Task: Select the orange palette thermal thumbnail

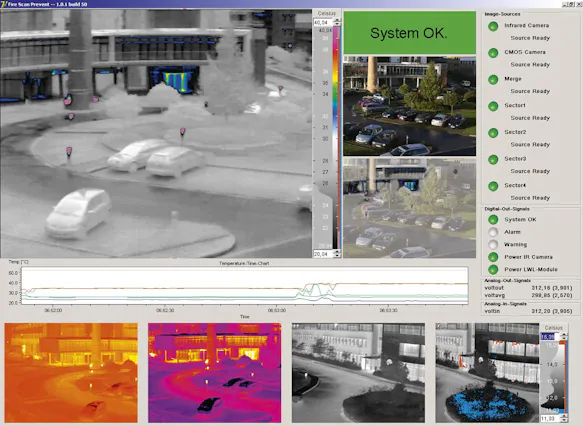Action: tap(71, 373)
